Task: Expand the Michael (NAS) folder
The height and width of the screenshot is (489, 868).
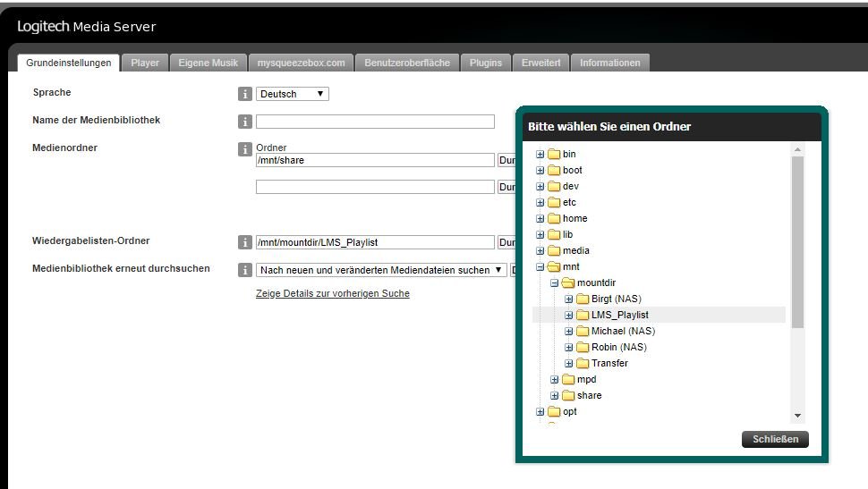Action: point(568,331)
